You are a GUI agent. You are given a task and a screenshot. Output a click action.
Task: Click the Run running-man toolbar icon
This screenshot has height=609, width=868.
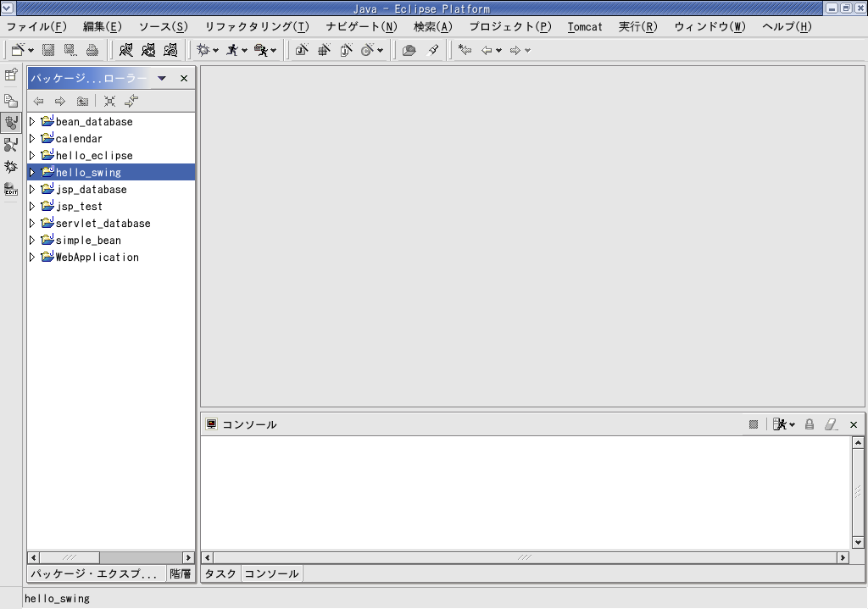point(232,51)
